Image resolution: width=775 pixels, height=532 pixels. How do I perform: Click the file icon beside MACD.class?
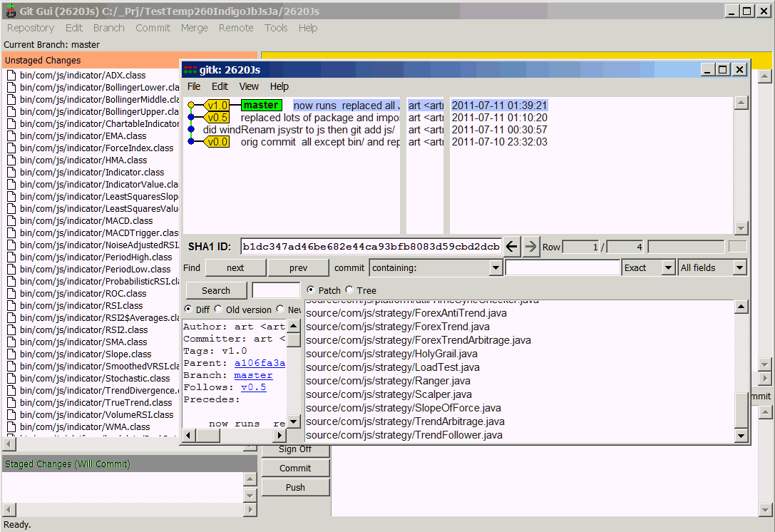point(11,220)
